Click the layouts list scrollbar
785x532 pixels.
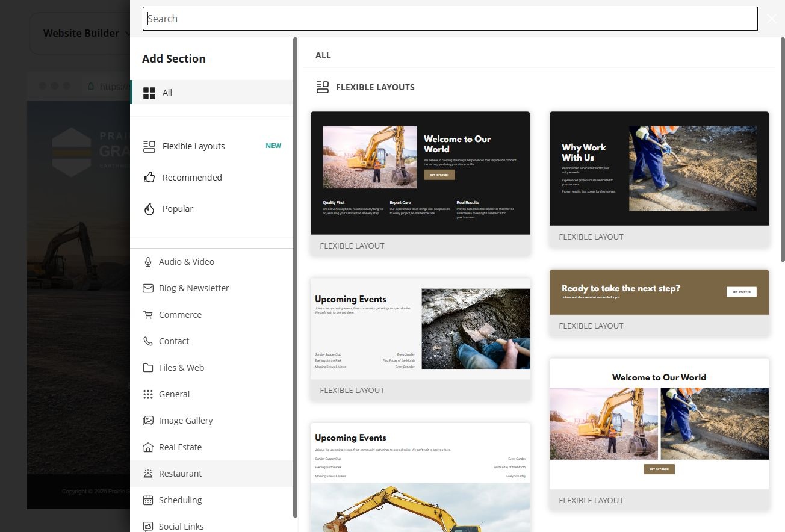tap(783, 150)
